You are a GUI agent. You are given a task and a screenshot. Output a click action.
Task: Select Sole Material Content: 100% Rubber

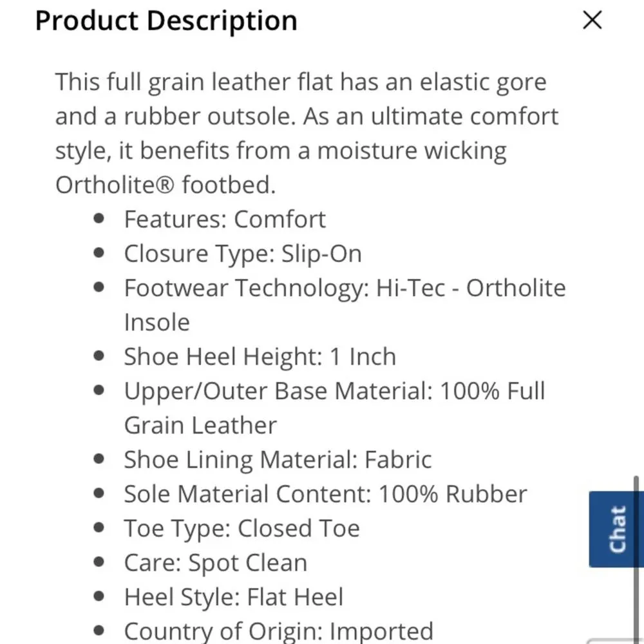click(x=325, y=494)
